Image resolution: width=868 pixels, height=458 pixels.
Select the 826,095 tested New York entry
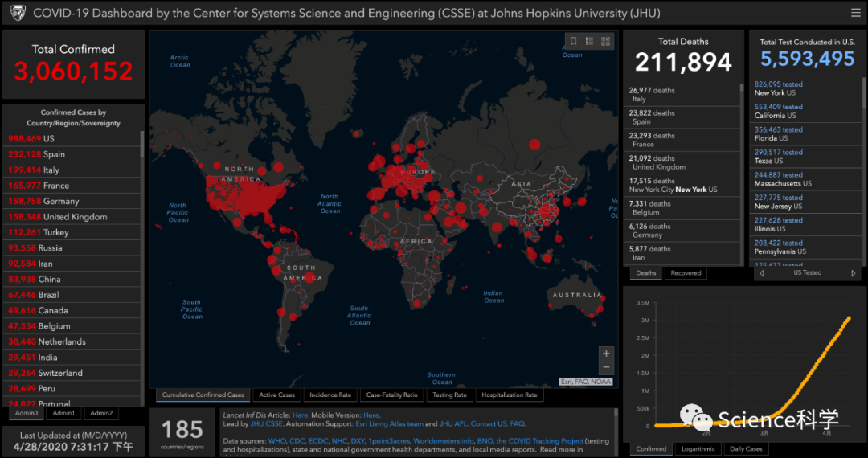[806, 88]
